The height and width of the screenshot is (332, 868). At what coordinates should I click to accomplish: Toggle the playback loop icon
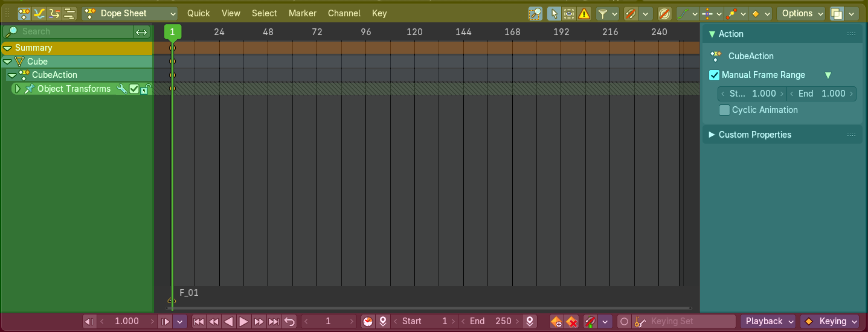pos(289,322)
